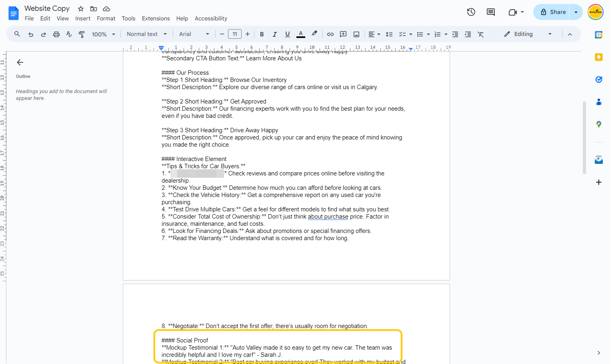Image resolution: width=610 pixels, height=364 pixels.
Task: Move document to a folder icon
Action: 94,9
